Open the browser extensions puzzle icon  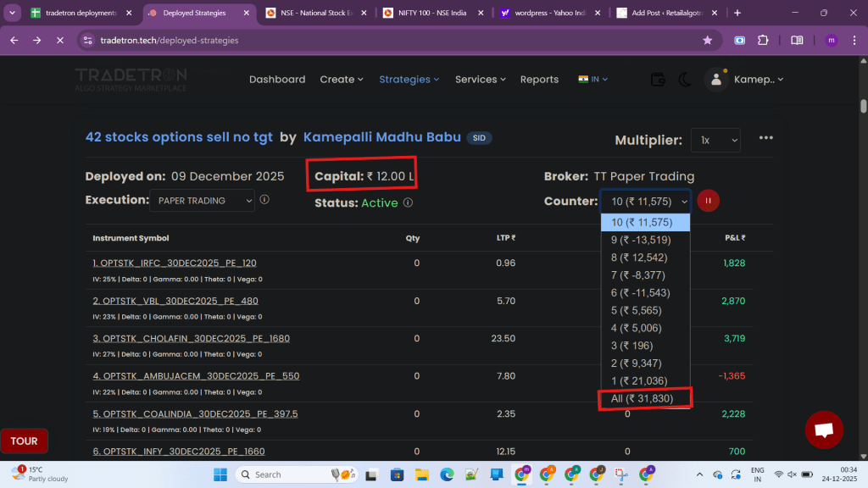[763, 40]
